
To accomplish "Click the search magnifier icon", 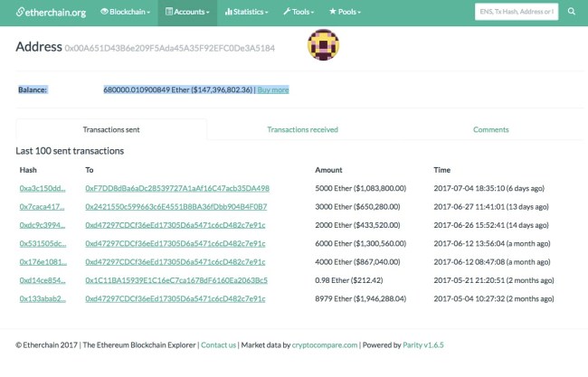I will 572,12.
